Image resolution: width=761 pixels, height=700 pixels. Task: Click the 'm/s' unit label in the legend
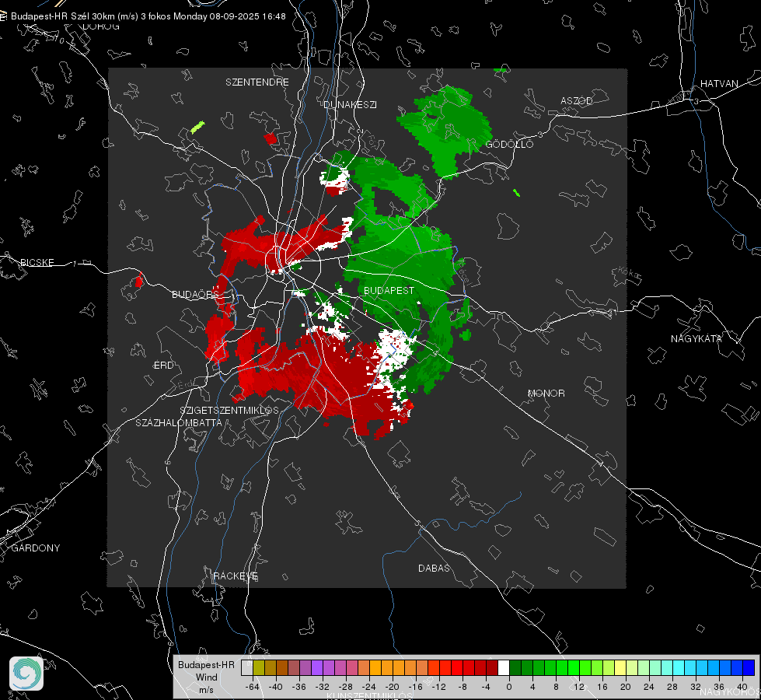206,690
